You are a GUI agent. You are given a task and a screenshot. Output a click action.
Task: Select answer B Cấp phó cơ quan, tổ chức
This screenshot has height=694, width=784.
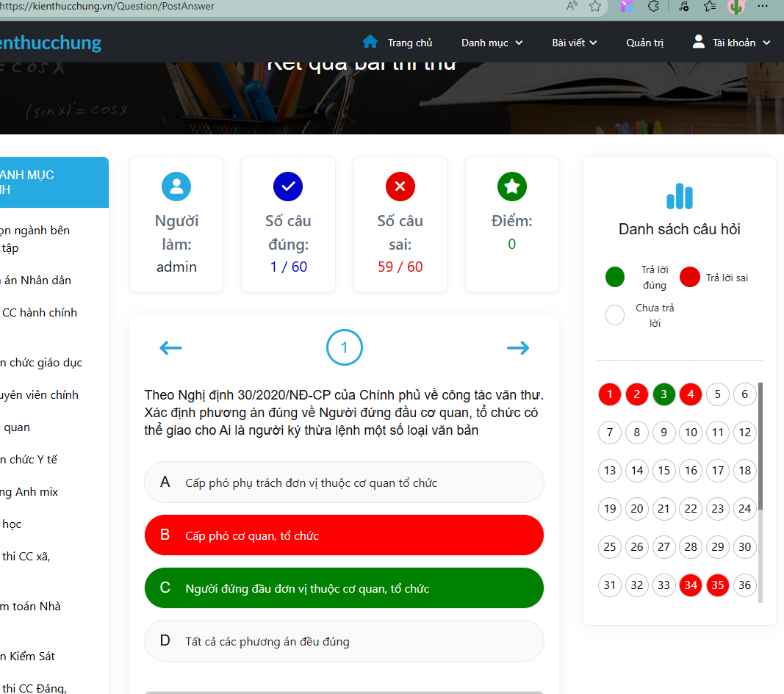pos(344,535)
